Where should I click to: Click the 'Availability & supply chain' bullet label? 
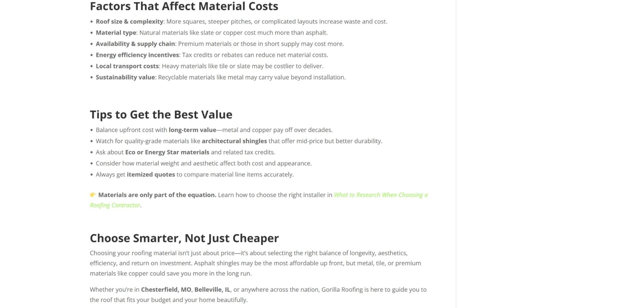pyautogui.click(x=135, y=44)
